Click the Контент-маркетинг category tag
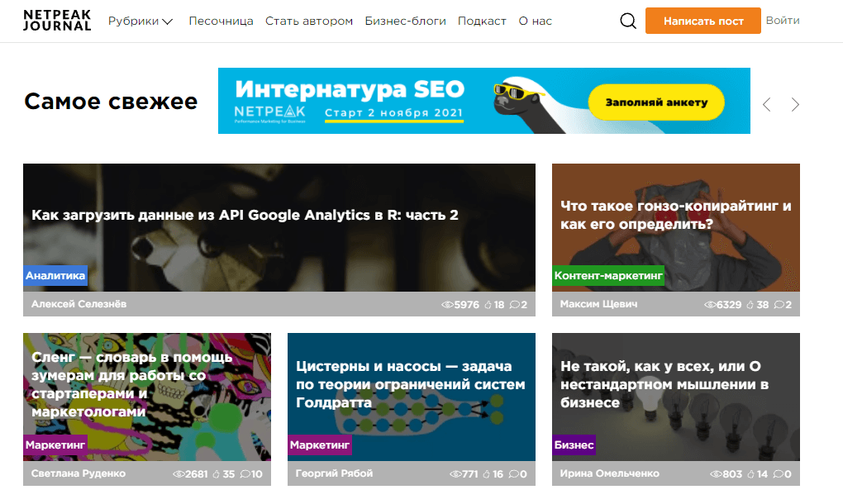843x504 pixels. click(608, 276)
